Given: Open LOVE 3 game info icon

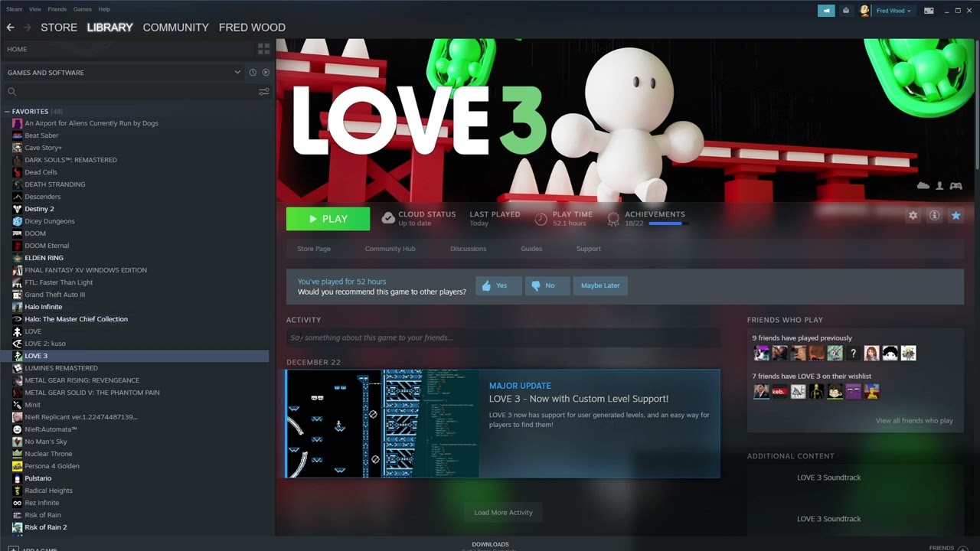Looking at the screenshot, I should point(934,216).
